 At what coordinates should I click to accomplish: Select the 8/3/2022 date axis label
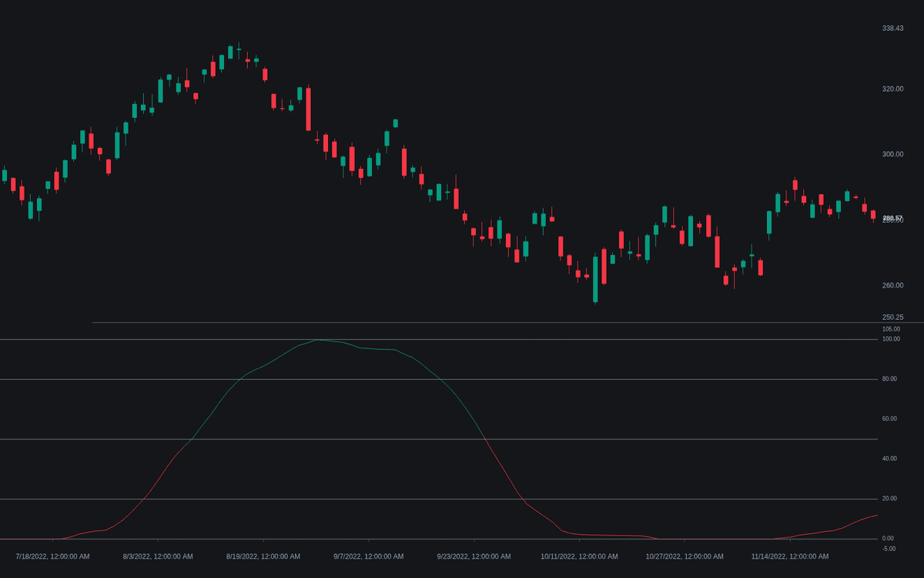tap(158, 556)
